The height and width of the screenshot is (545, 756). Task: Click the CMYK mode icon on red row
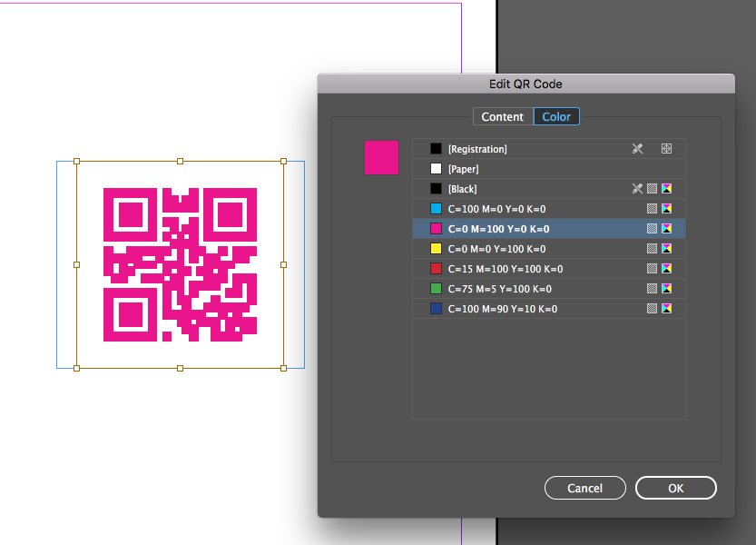coord(667,268)
